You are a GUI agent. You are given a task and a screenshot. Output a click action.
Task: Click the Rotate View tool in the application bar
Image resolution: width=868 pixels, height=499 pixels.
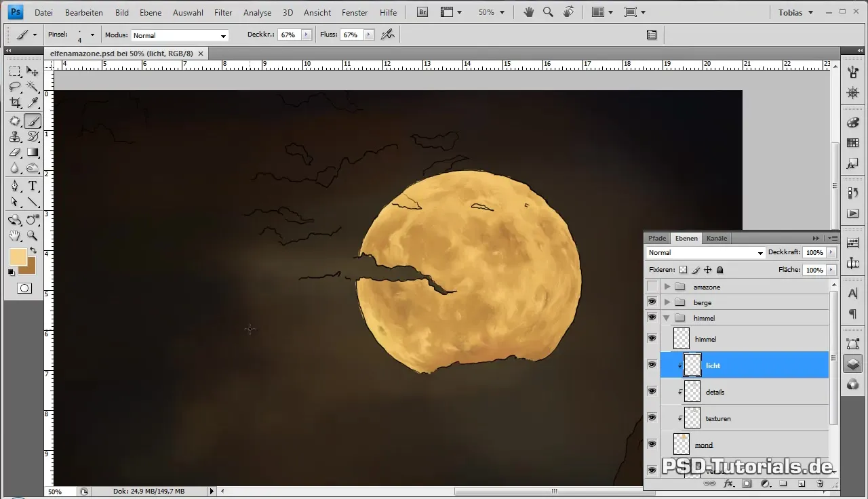click(568, 12)
